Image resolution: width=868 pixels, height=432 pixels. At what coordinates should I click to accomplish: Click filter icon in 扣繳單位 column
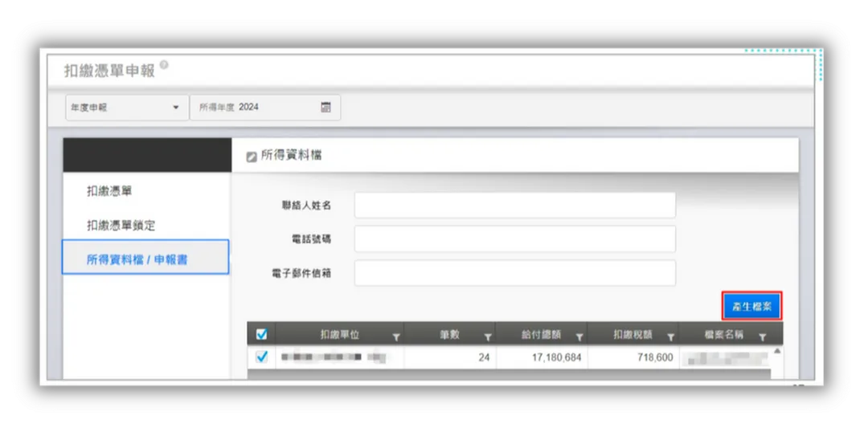396,337
